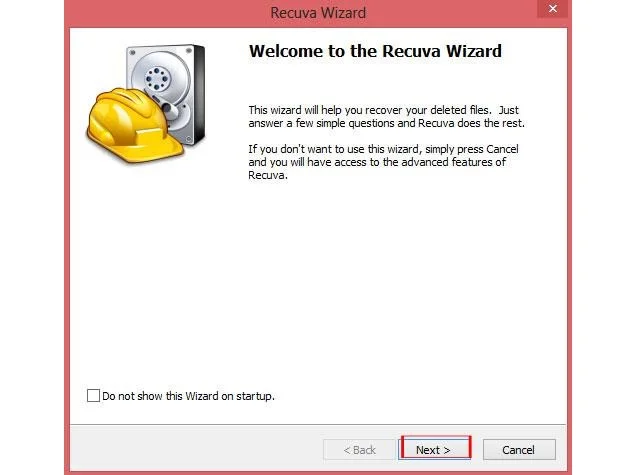Enable 'Do not show this Wizard on startup'
640x475 pixels.
tap(93, 395)
